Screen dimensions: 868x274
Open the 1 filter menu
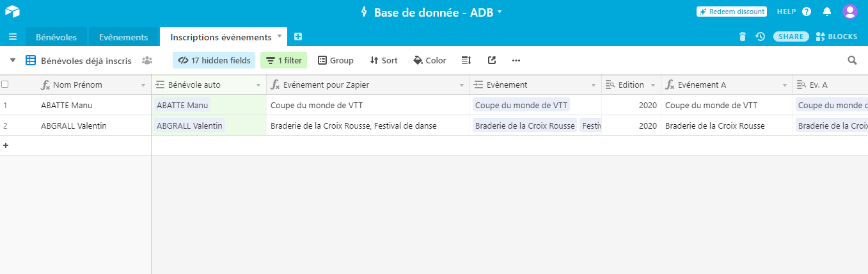(x=283, y=60)
